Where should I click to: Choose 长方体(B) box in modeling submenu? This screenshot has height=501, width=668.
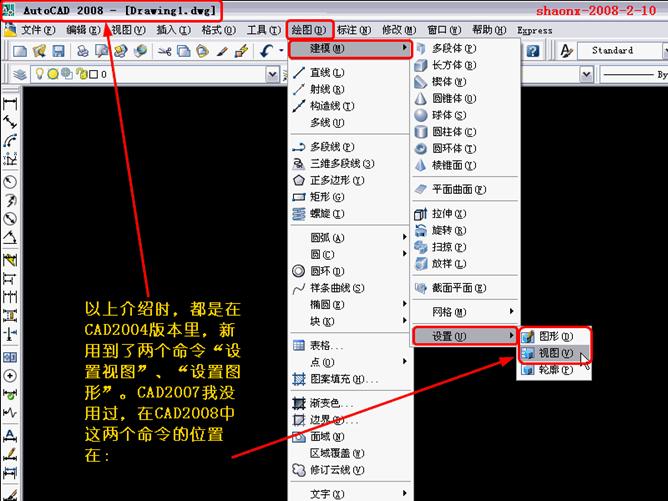point(466,65)
